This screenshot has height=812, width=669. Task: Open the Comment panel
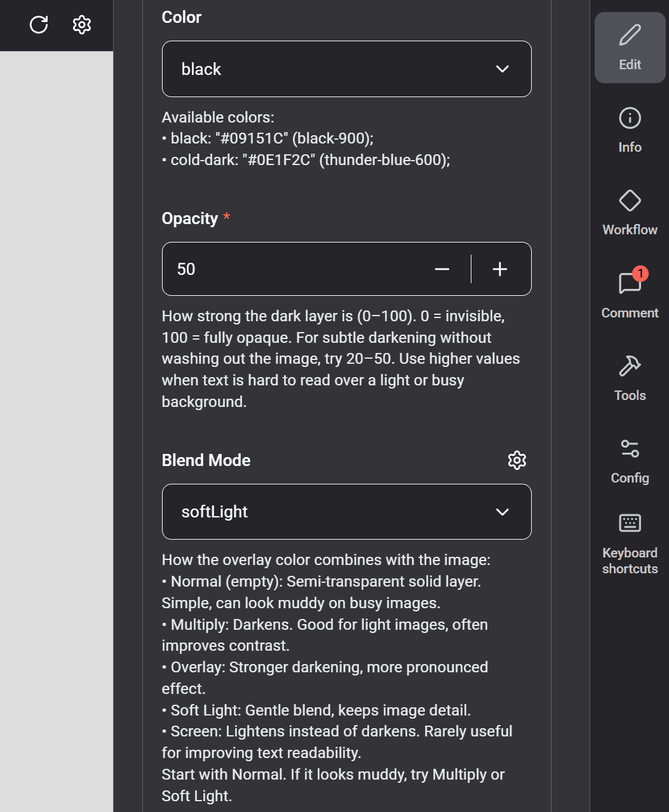click(630, 296)
